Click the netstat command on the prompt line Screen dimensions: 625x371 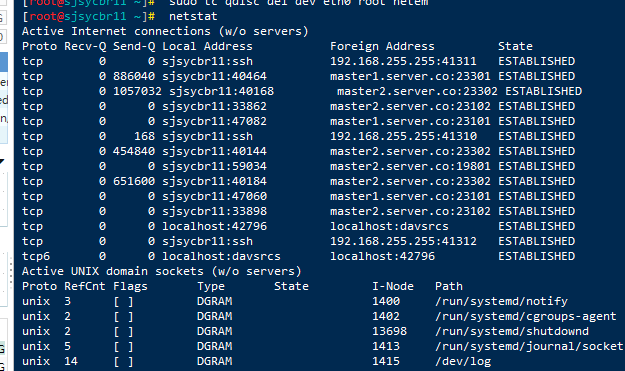pos(193,16)
